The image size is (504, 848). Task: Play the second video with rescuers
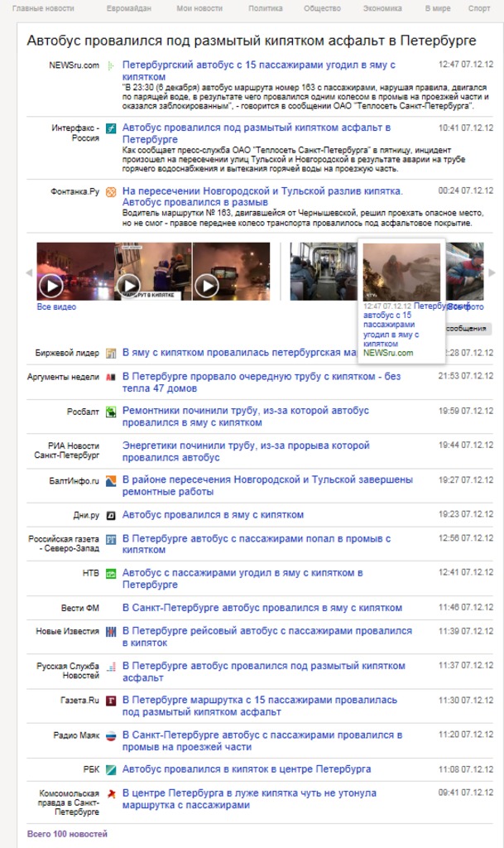[x=153, y=271]
